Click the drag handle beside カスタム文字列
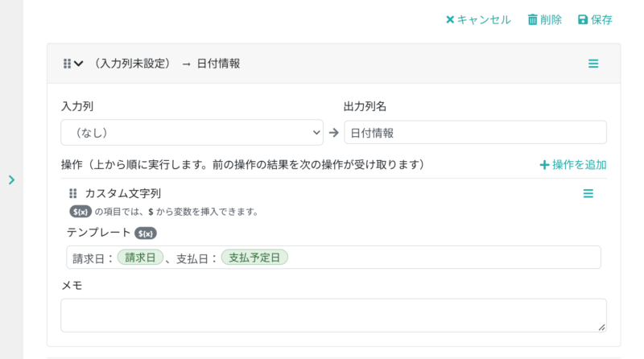 [x=72, y=193]
